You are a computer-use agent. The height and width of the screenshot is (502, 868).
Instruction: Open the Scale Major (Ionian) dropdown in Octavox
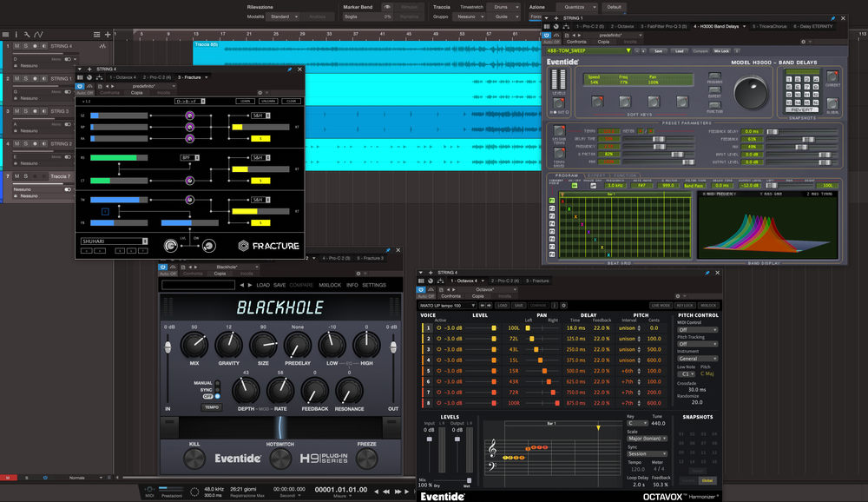pyautogui.click(x=648, y=439)
